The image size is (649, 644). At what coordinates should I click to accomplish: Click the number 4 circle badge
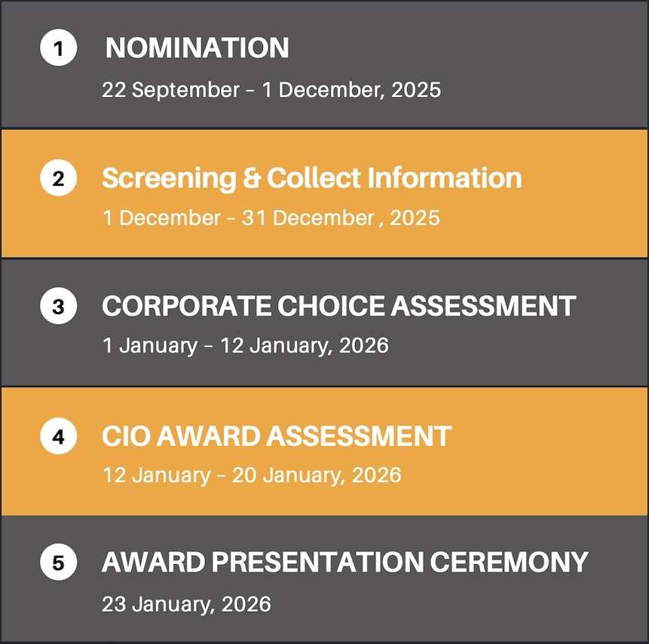click(59, 436)
